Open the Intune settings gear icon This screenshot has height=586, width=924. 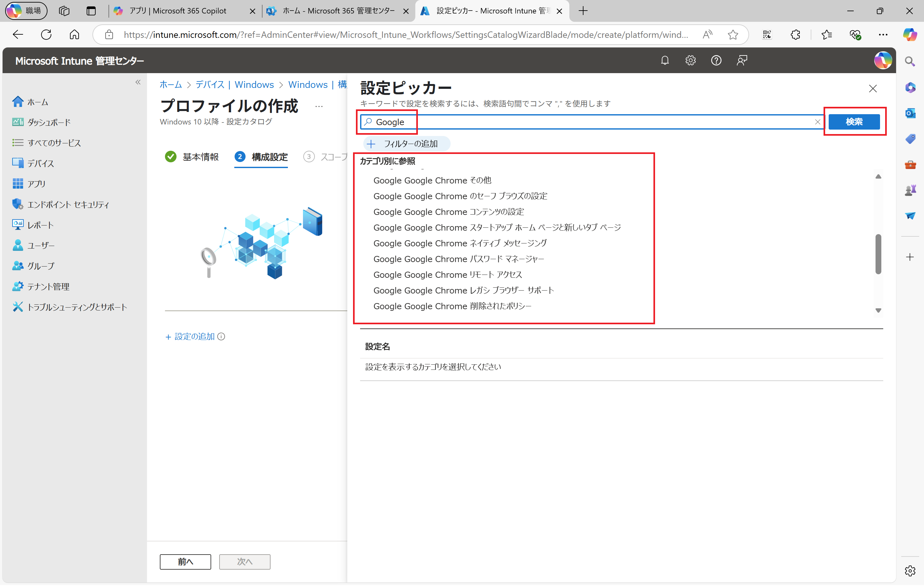(690, 61)
